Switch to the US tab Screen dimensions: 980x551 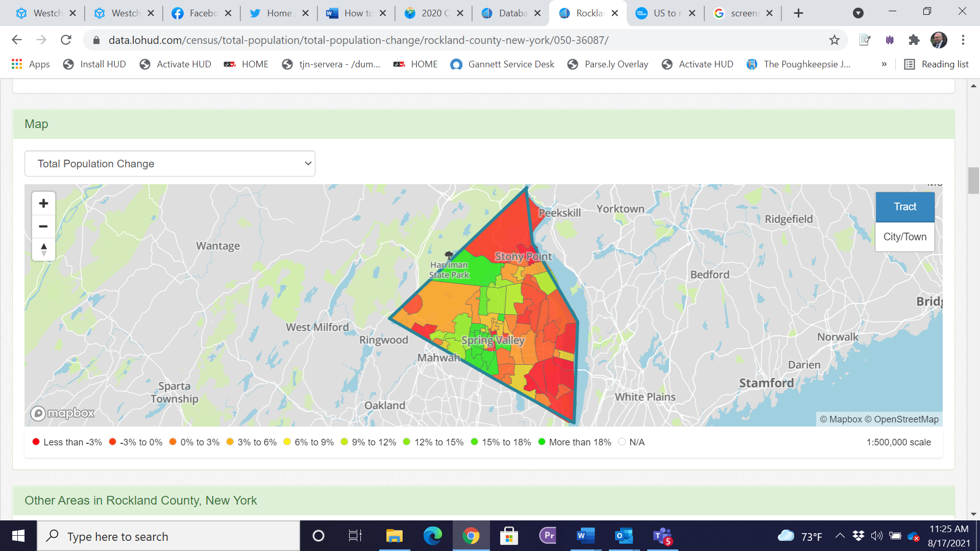665,13
